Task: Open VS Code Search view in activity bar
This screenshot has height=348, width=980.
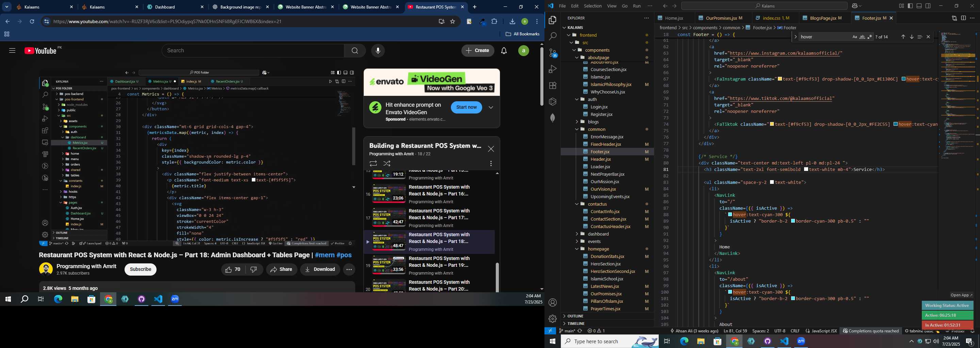Action: point(552,36)
